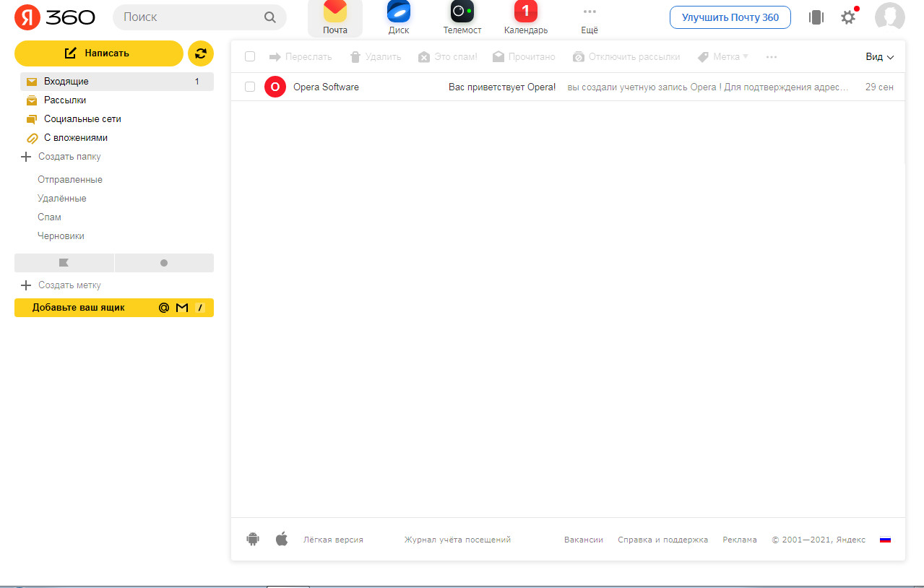Expand the Метка label dropdown
Screen dimensions: 924x588
point(722,56)
